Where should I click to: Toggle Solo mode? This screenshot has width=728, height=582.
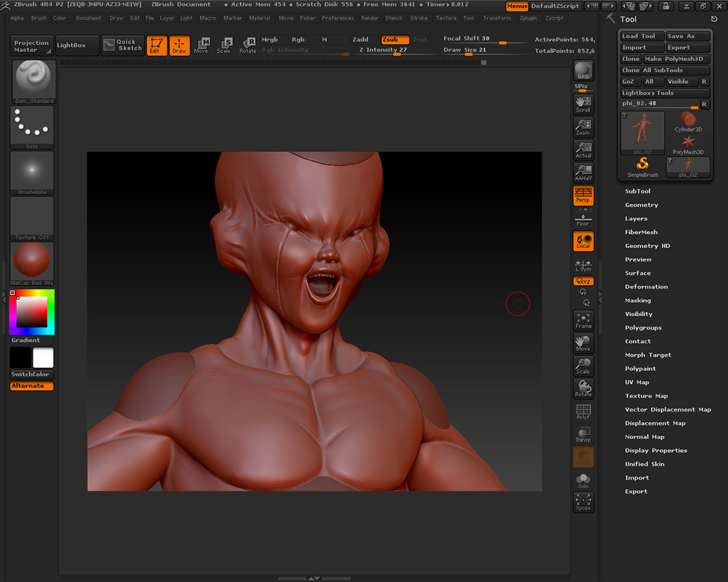[583, 480]
